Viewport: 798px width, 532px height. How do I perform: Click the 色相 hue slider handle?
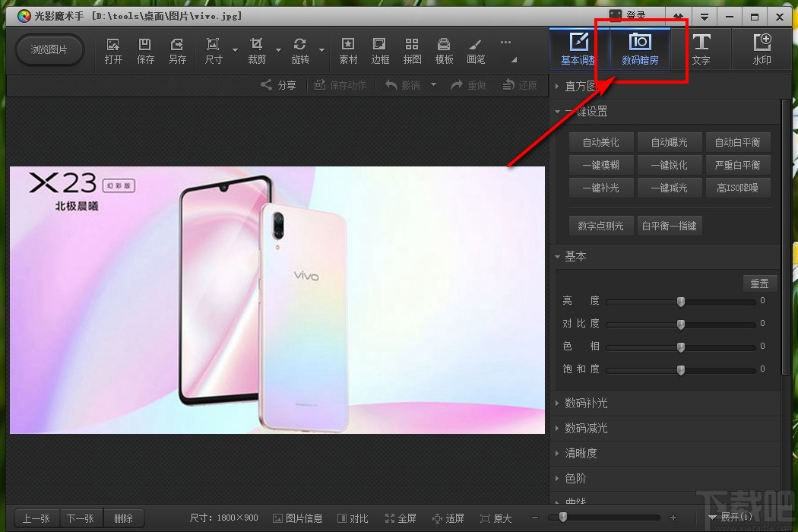tap(681, 347)
